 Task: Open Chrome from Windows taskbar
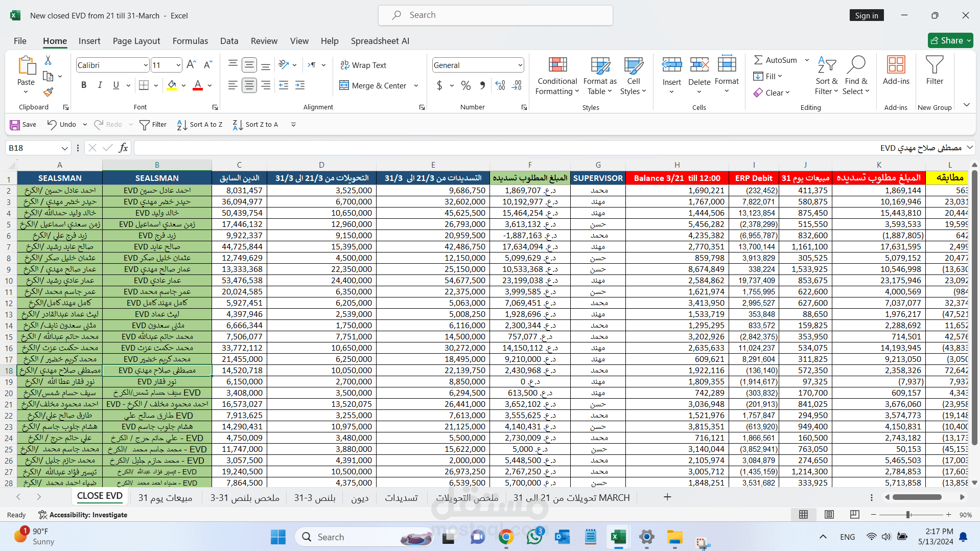[506, 537]
